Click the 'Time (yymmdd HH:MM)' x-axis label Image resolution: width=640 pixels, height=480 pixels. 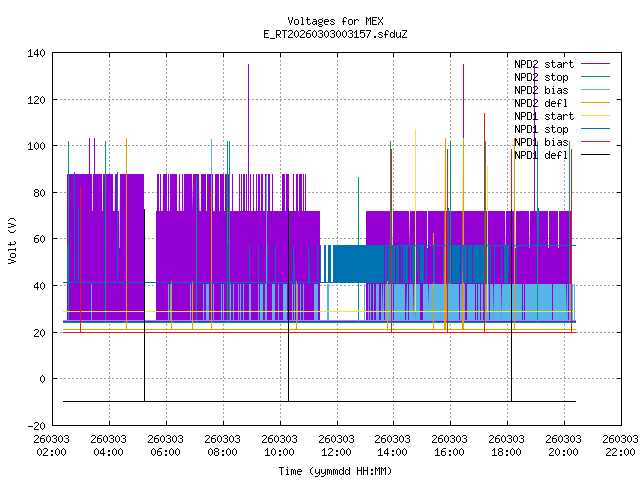click(335, 470)
